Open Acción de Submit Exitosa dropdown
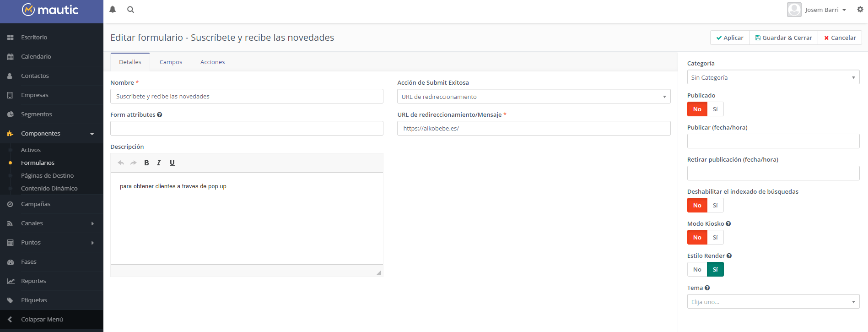Viewport: 868px width, 332px height. (x=534, y=96)
